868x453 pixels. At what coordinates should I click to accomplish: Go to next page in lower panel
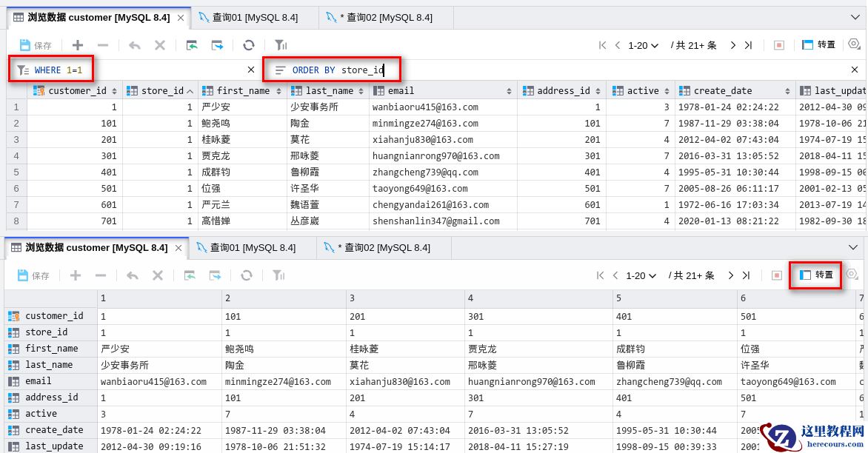(731, 275)
